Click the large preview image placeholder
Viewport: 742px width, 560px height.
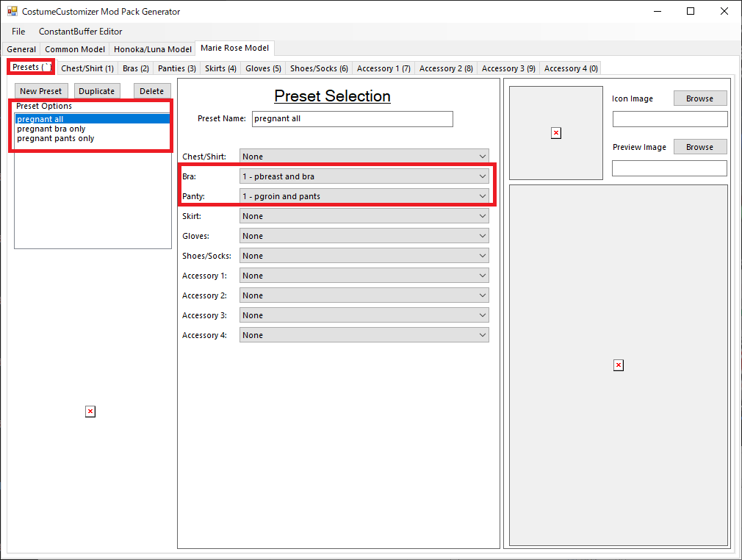click(x=619, y=365)
